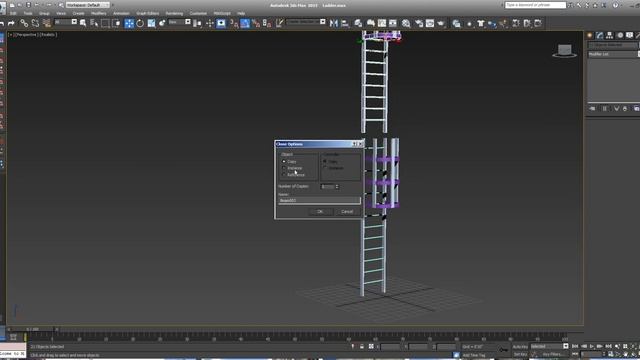Play the animation
This screenshot has width=640, height=360.
click(592, 346)
